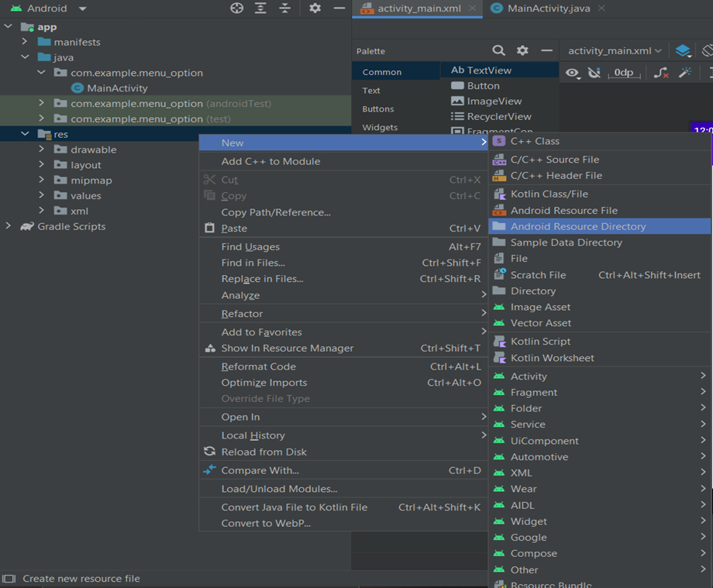Set the default margin 0dp value
This screenshot has width=713, height=588.
tap(623, 72)
